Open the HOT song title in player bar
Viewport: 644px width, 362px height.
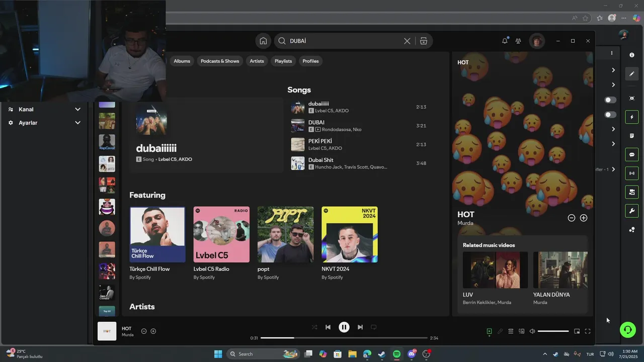click(x=126, y=328)
